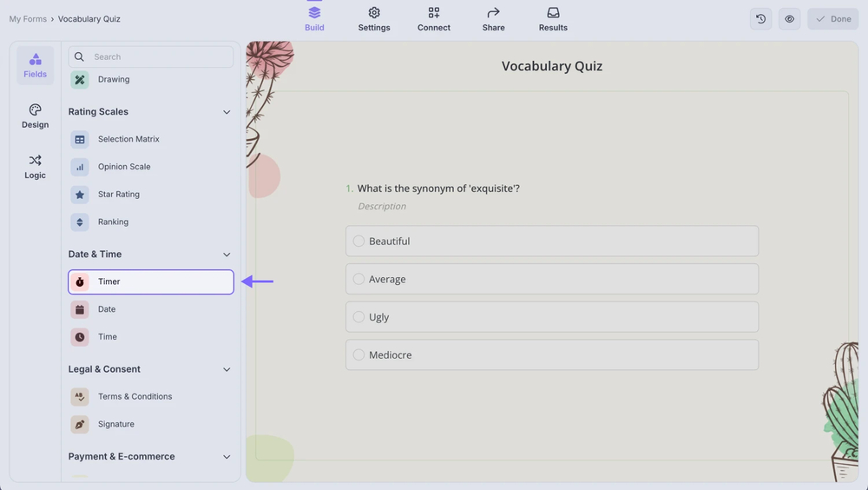This screenshot has height=490, width=868.
Task: Open version history clock icon
Action: [761, 19]
